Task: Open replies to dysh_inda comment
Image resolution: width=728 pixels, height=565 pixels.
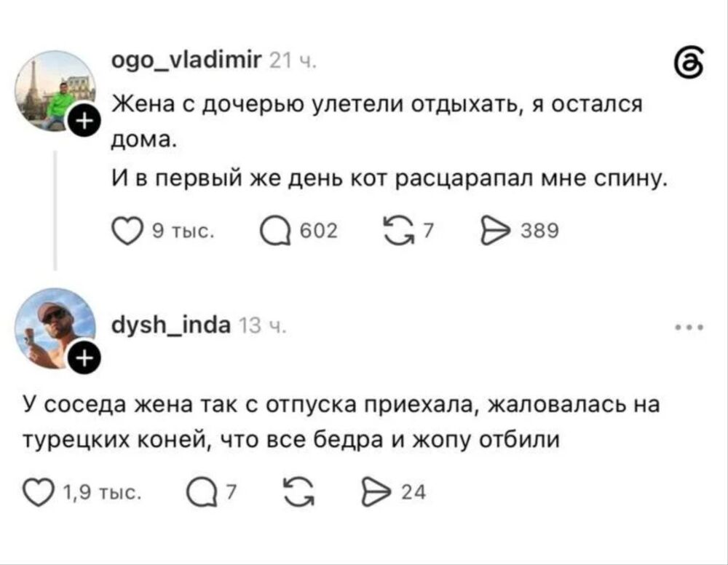Action: [x=202, y=492]
